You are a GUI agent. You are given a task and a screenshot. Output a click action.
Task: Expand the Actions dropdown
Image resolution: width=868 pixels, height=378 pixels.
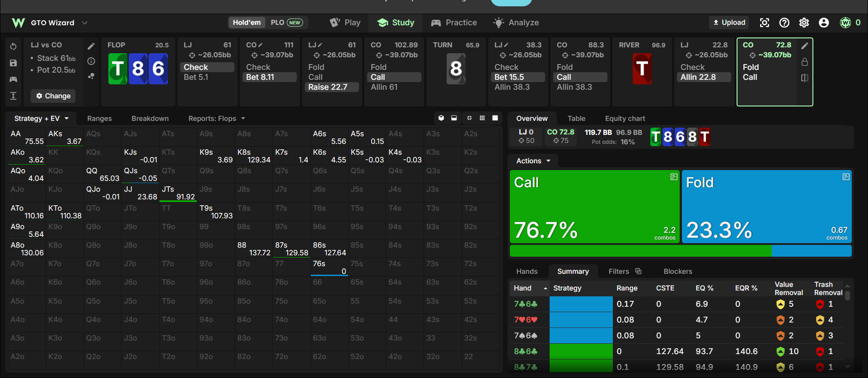tap(533, 161)
